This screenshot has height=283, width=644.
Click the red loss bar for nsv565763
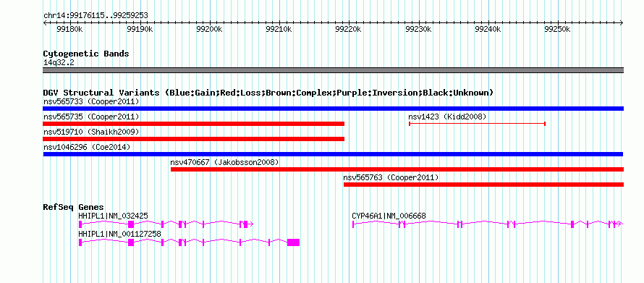point(484,185)
